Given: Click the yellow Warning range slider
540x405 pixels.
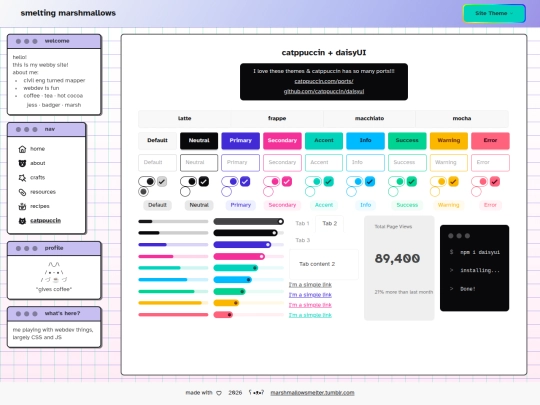Looking at the screenshot, I should [249, 303].
